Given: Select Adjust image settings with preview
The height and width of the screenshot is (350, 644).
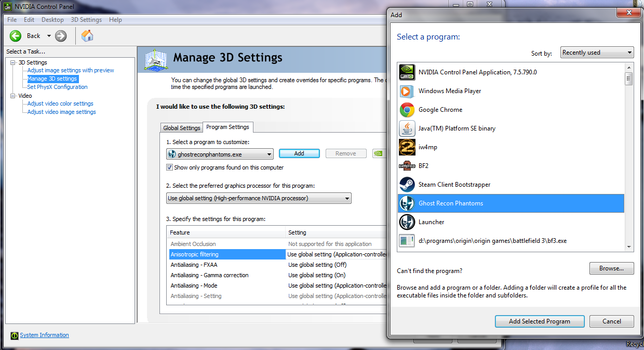Looking at the screenshot, I should 71,70.
